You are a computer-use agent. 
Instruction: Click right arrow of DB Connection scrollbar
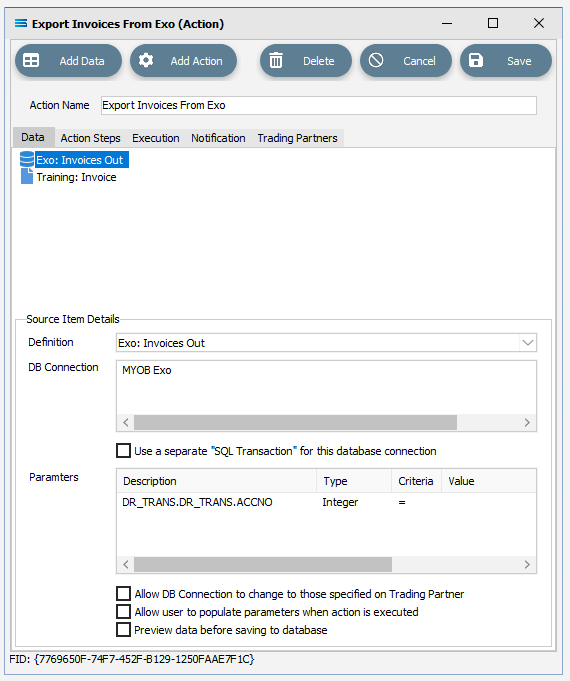(527, 423)
